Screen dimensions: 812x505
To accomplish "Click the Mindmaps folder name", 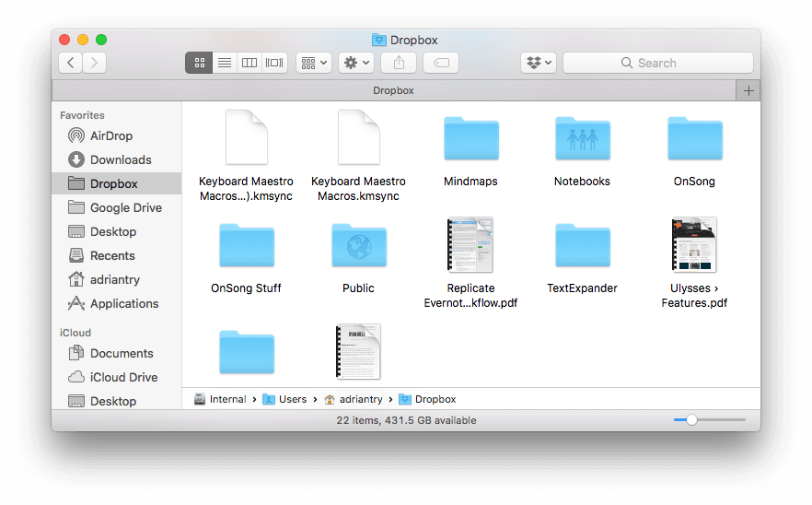I will coord(470,182).
